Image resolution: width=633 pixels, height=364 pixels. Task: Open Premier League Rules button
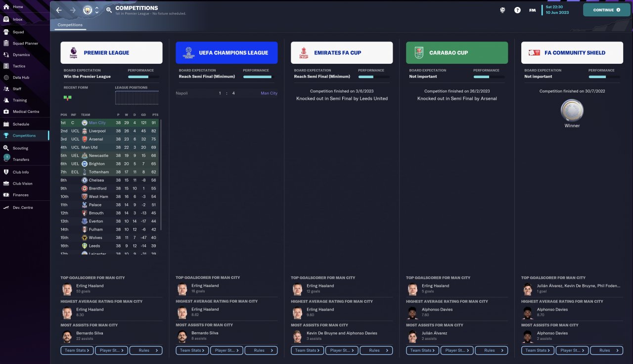tap(146, 351)
